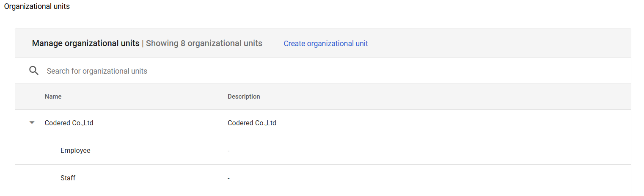Focus the Search for organizational units field
Screen dimensions: 644x196
(x=97, y=71)
